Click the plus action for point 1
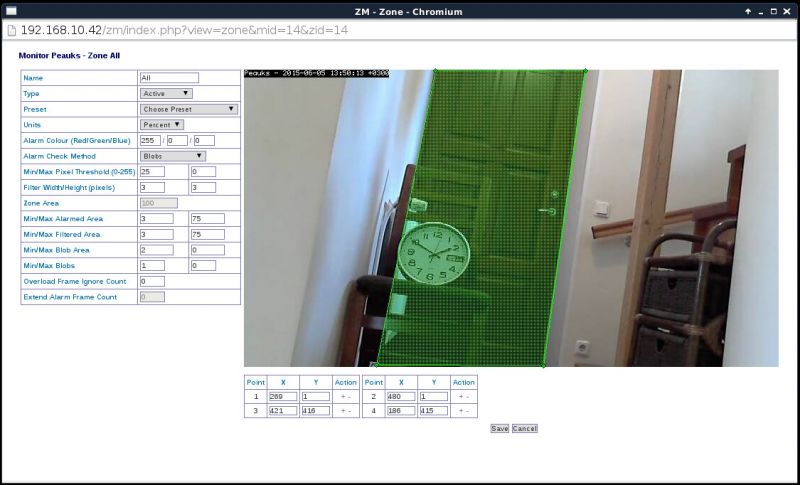Screen dimensions: 800x485 341,397
